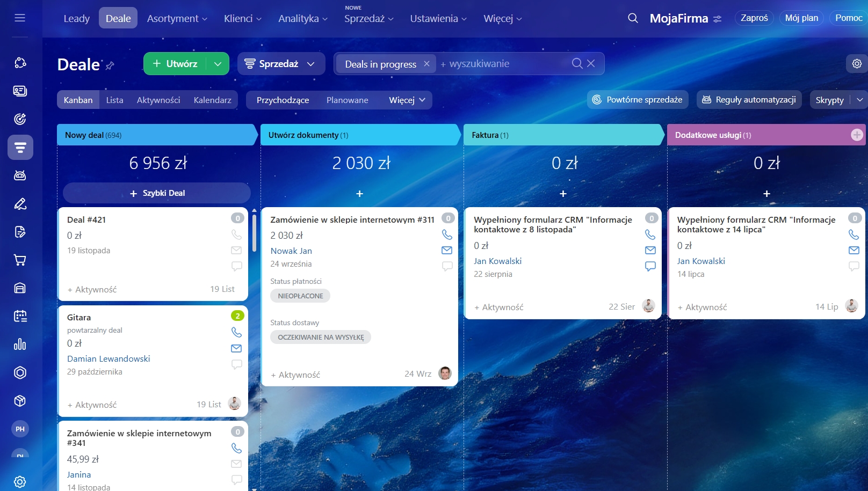This screenshot has height=491, width=868.
Task: Remove the Deals in progress filter
Action: 426,64
